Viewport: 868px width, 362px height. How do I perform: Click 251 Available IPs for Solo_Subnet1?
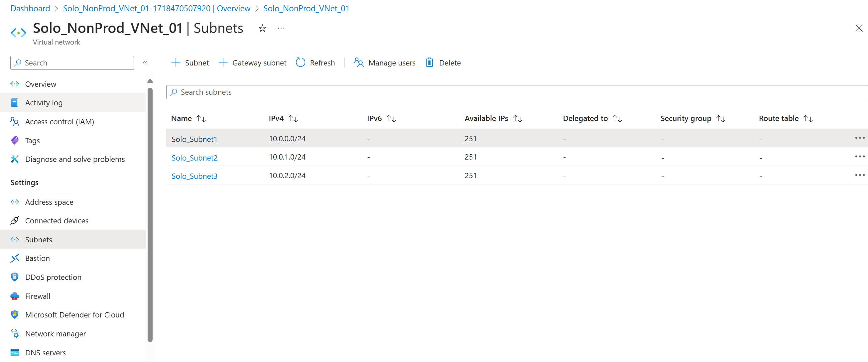(470, 139)
